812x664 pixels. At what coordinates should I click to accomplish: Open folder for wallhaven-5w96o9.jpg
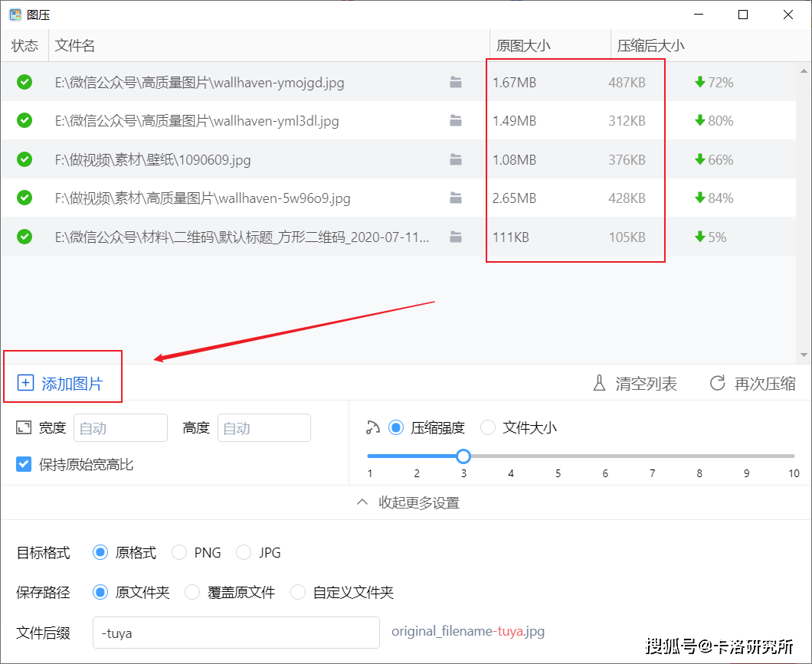point(456,198)
